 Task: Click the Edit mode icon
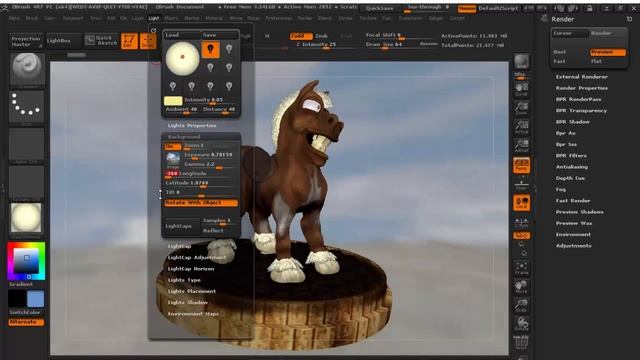coord(129,41)
